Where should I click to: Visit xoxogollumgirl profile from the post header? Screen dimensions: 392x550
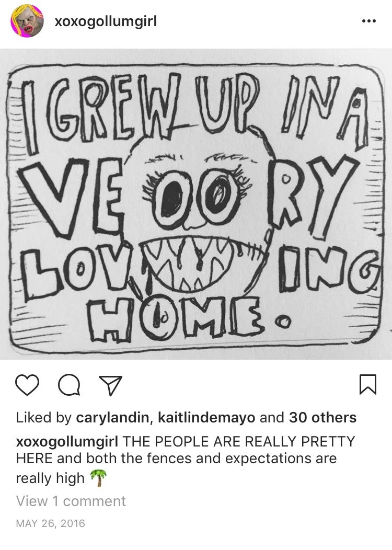pos(106,21)
